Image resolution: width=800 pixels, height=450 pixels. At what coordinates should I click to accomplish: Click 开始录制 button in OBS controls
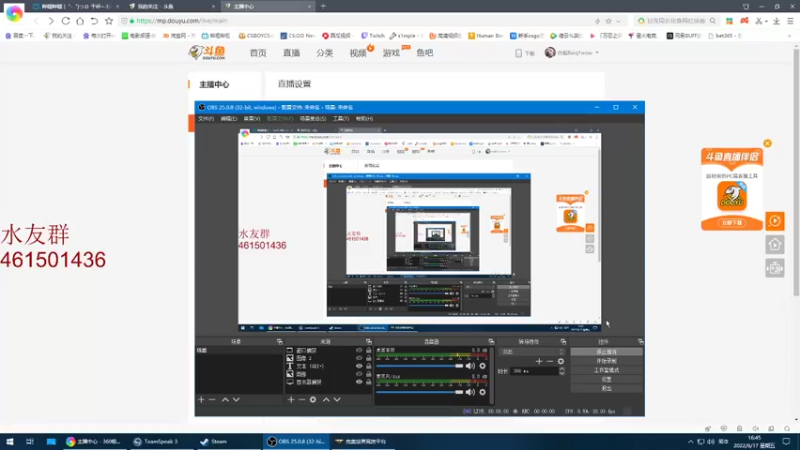tap(606, 361)
